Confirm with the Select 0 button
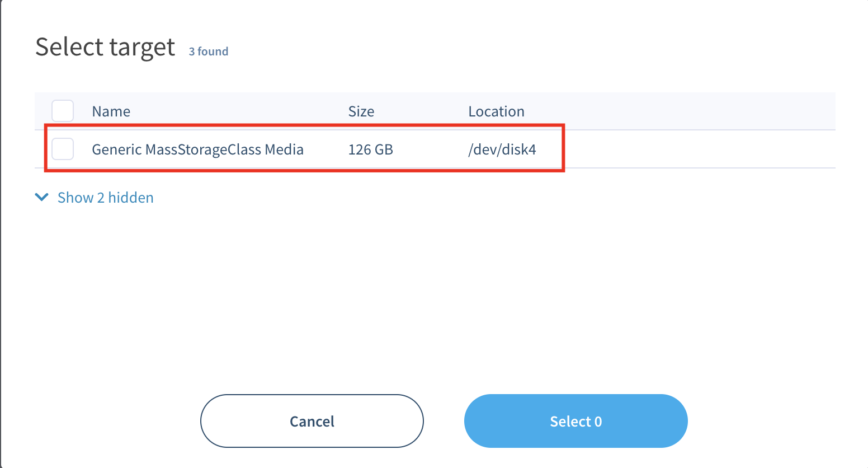 point(575,421)
